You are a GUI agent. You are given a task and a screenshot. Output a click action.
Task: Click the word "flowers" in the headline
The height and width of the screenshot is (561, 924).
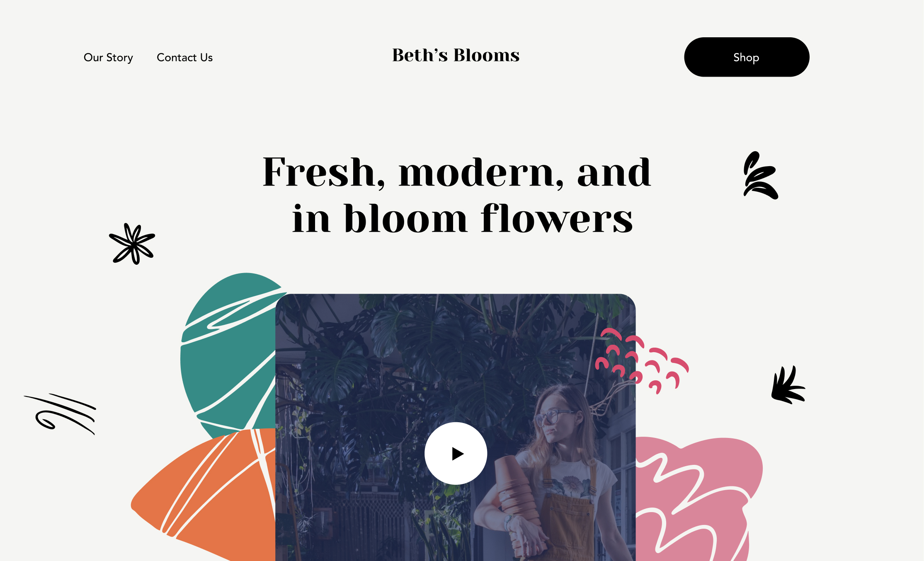tap(557, 218)
